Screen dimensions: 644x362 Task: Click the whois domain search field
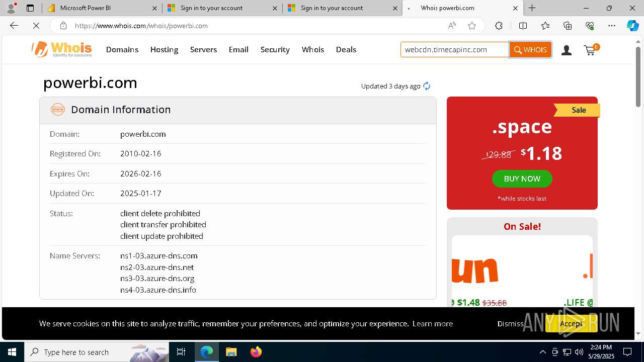pos(455,49)
